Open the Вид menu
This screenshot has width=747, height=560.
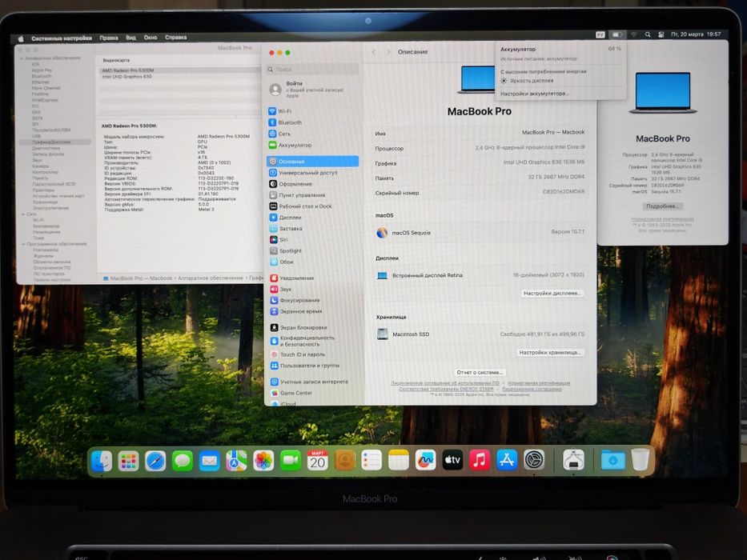(x=131, y=38)
